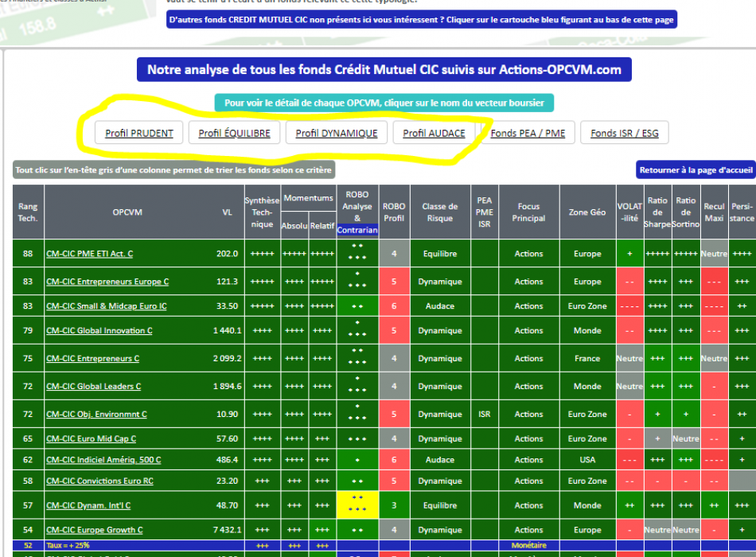Click the teal 'Pour voir le détail de chaque OPCVM' banner
This screenshot has width=756, height=557.
[384, 103]
